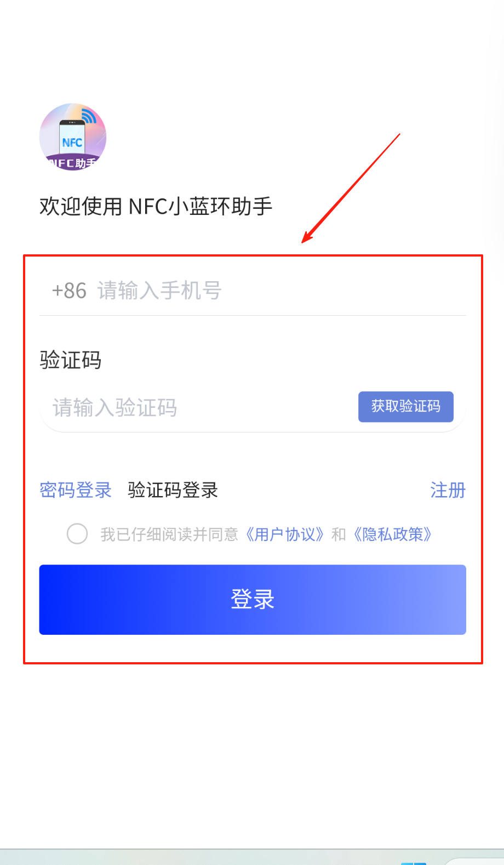The height and width of the screenshot is (865, 504).
Task: Tick the agreement consent circle
Action: (x=77, y=534)
